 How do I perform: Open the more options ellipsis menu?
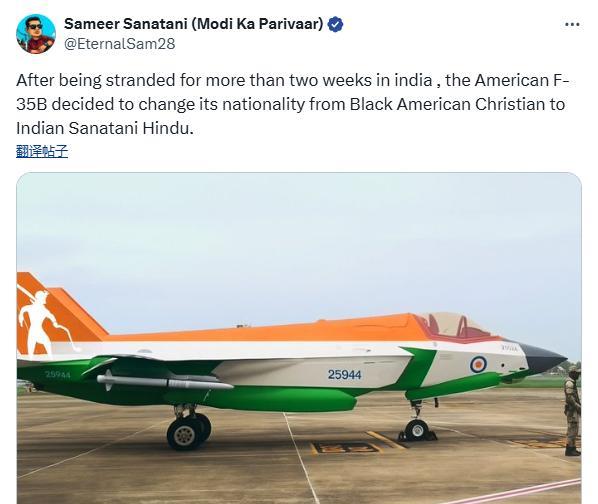click(572, 25)
